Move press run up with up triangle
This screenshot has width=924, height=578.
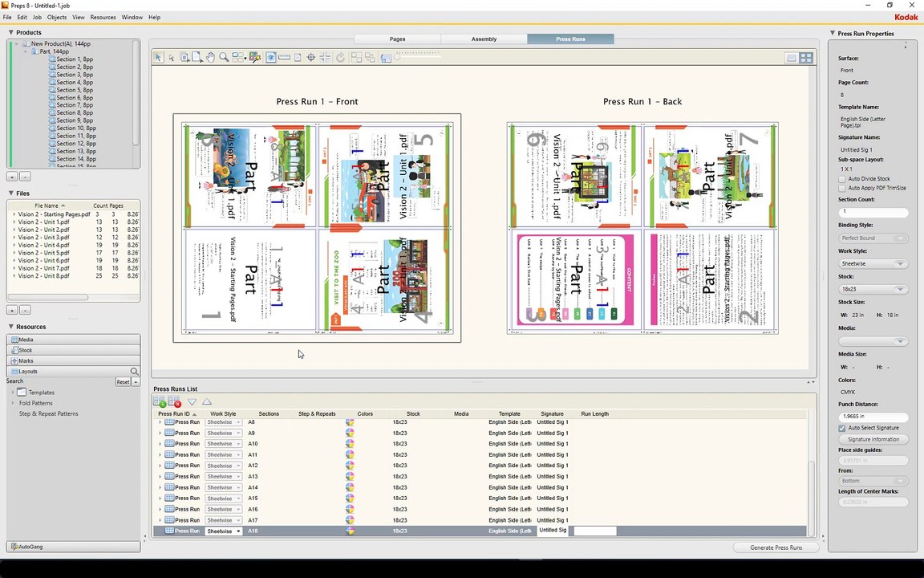pos(207,401)
